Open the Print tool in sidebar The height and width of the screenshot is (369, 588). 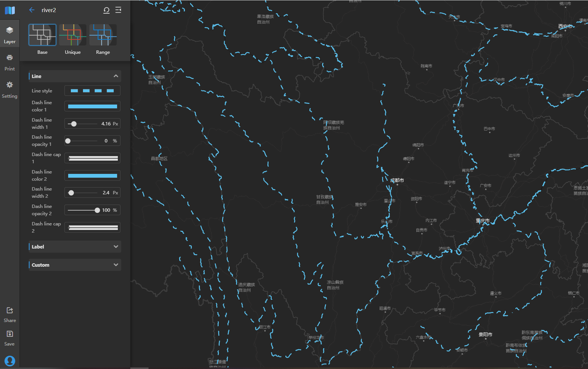(x=10, y=62)
